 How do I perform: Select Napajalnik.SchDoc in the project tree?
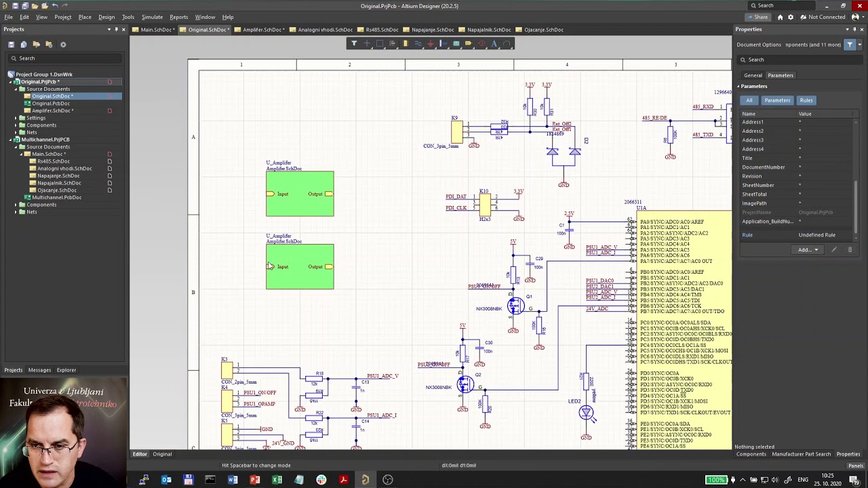pyautogui.click(x=59, y=183)
